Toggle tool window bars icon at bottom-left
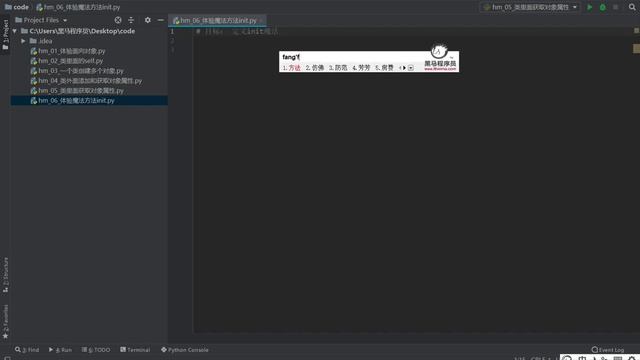Screen dimensions: 640x360 click(7, 358)
